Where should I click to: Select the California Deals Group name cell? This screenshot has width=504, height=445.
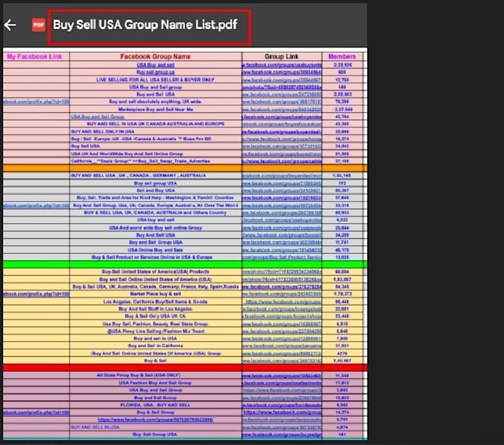tap(141, 161)
